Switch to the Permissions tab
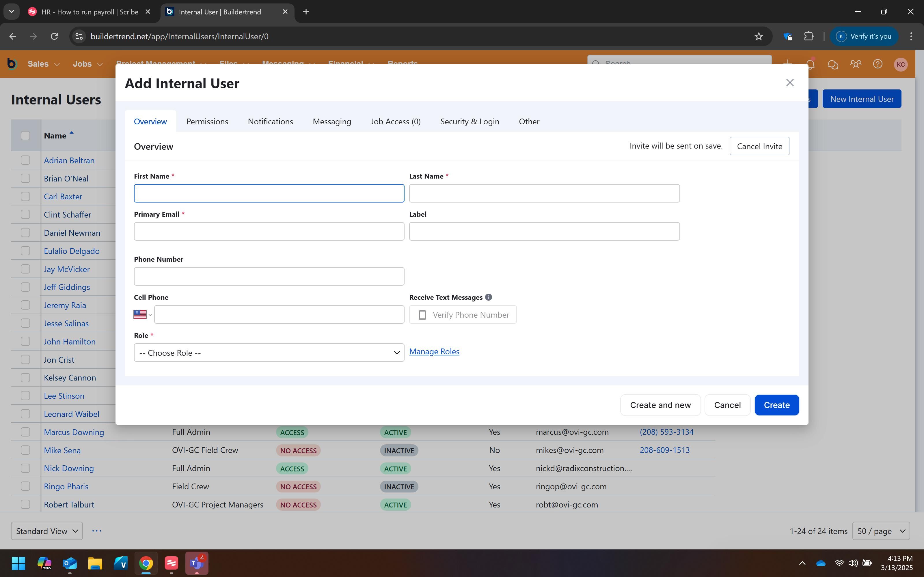The width and height of the screenshot is (924, 577). click(x=207, y=121)
